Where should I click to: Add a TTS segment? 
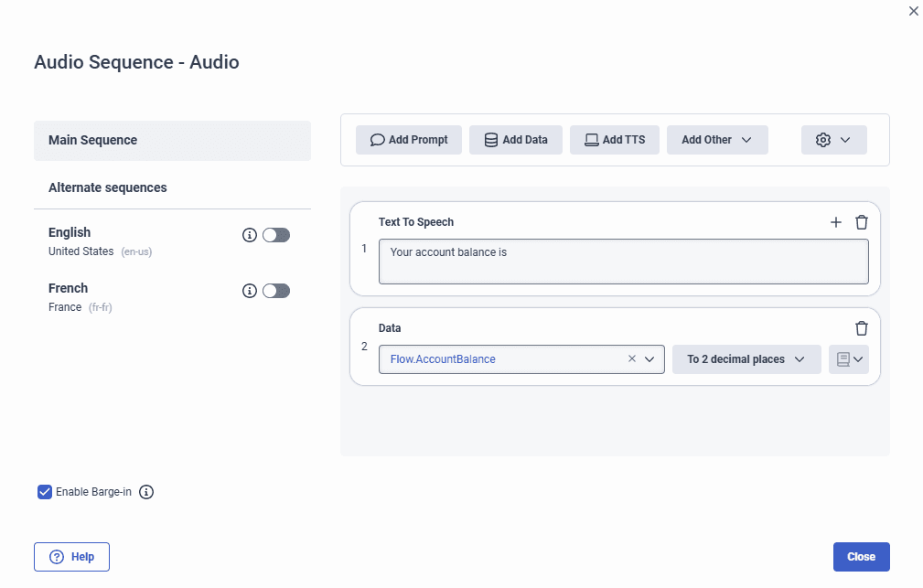point(614,139)
